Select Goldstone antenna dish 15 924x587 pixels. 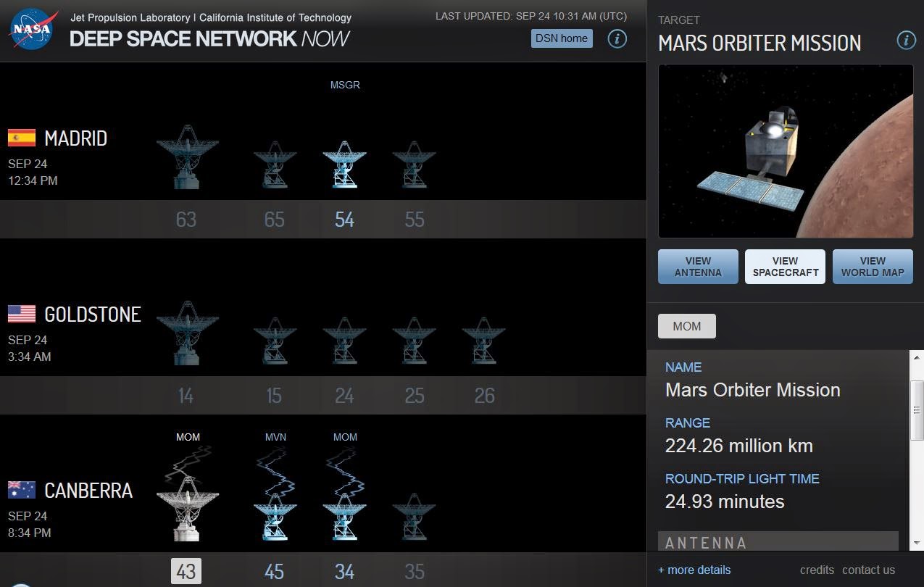(x=275, y=341)
